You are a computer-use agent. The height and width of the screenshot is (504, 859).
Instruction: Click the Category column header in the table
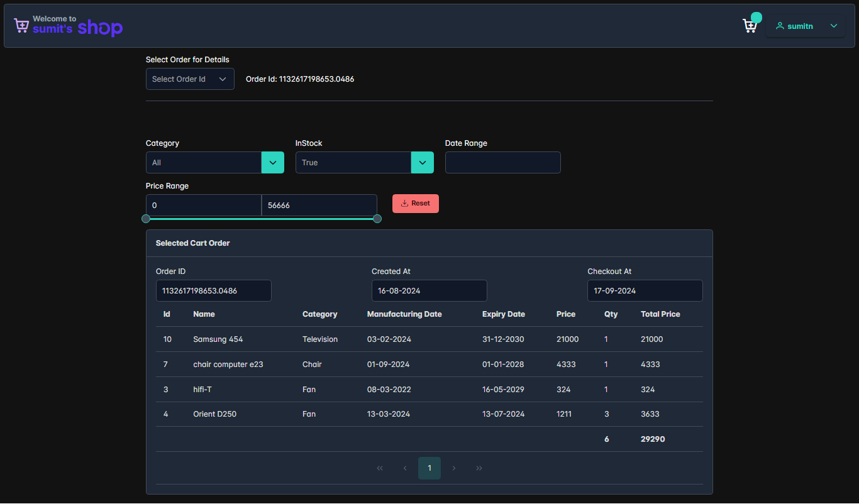319,314
